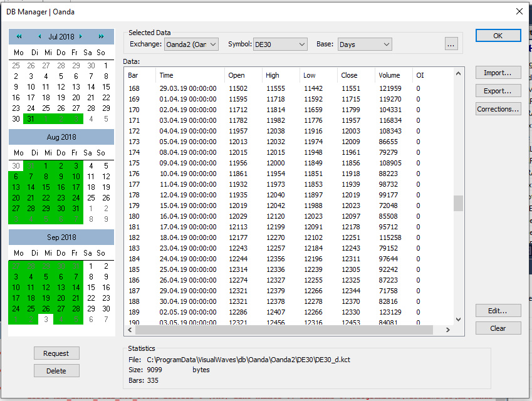Viewport: 532px width, 401px height.
Task: Open the Symbol DE30 dropdown
Action: 280,44
